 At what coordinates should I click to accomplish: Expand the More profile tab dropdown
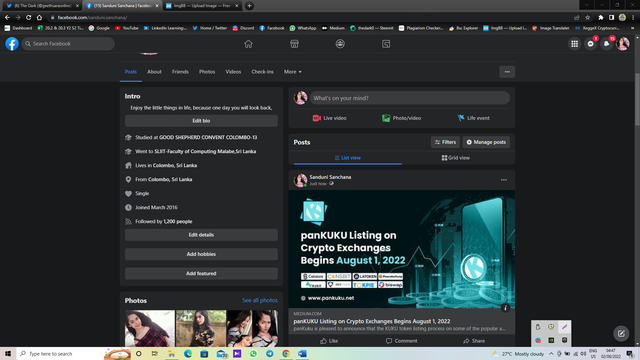coord(293,72)
